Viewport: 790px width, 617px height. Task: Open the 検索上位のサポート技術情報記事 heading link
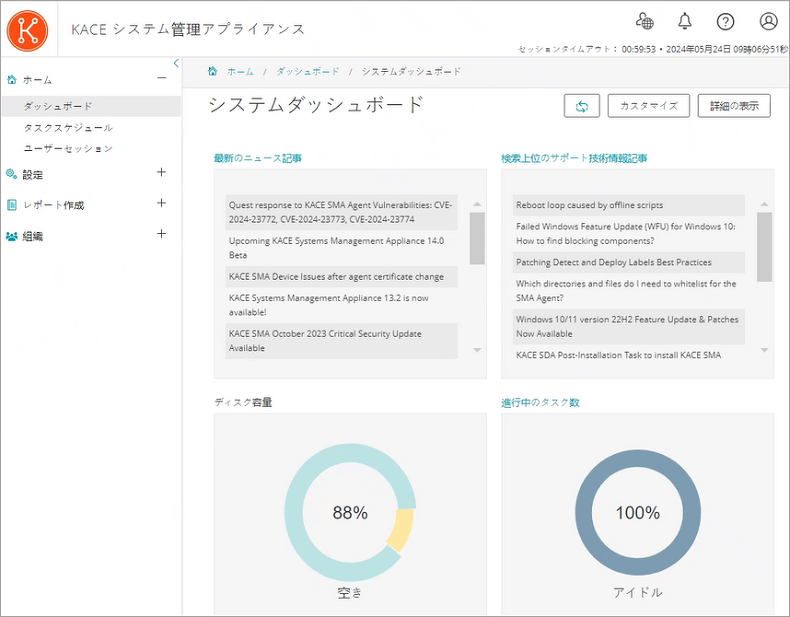point(574,158)
